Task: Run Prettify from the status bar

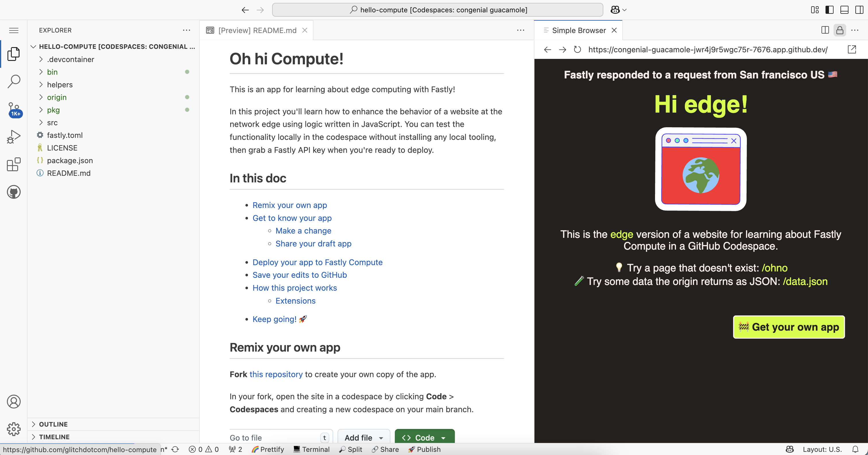Action: click(268, 449)
